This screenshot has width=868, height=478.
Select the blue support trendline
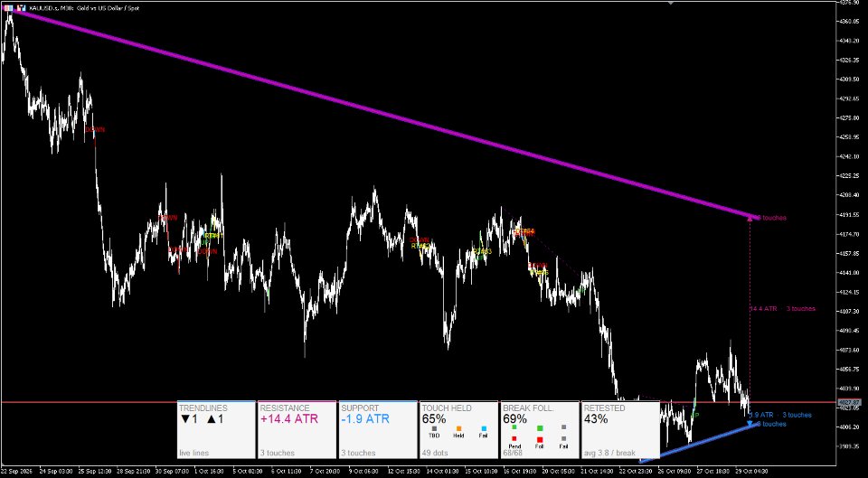(697, 443)
